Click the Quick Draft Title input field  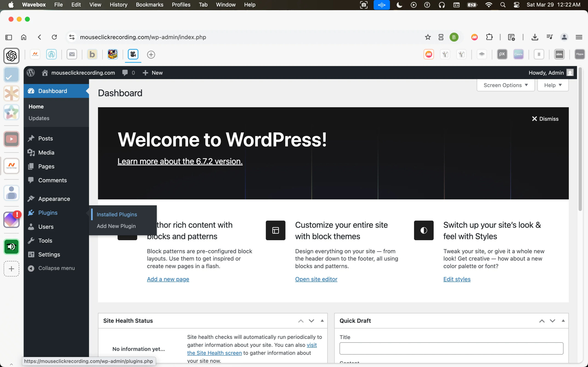(x=451, y=348)
